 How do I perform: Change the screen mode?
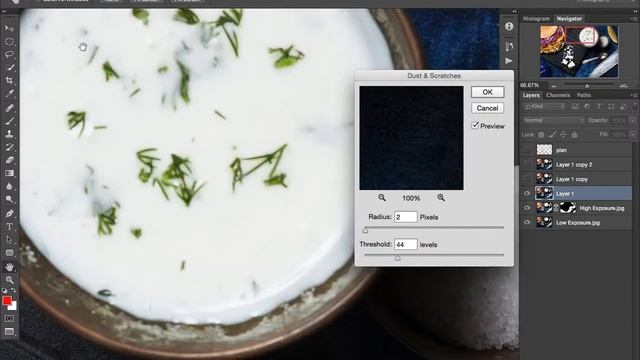pos(9,331)
